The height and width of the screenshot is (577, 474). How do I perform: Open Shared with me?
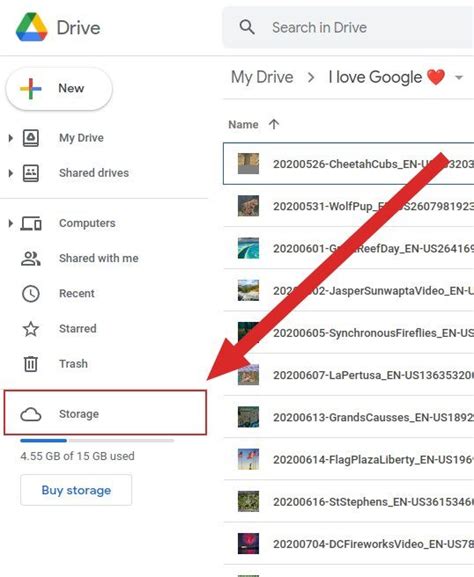pyautogui.click(x=99, y=258)
